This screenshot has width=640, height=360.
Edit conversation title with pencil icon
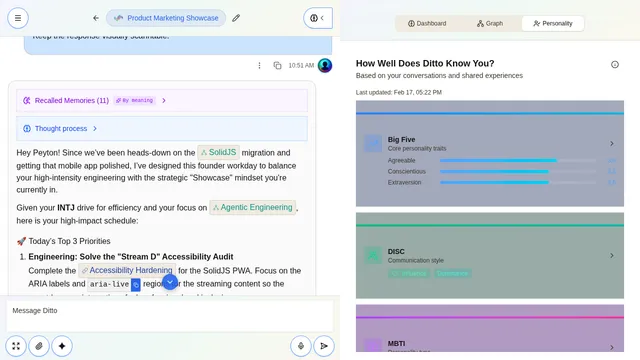point(236,18)
